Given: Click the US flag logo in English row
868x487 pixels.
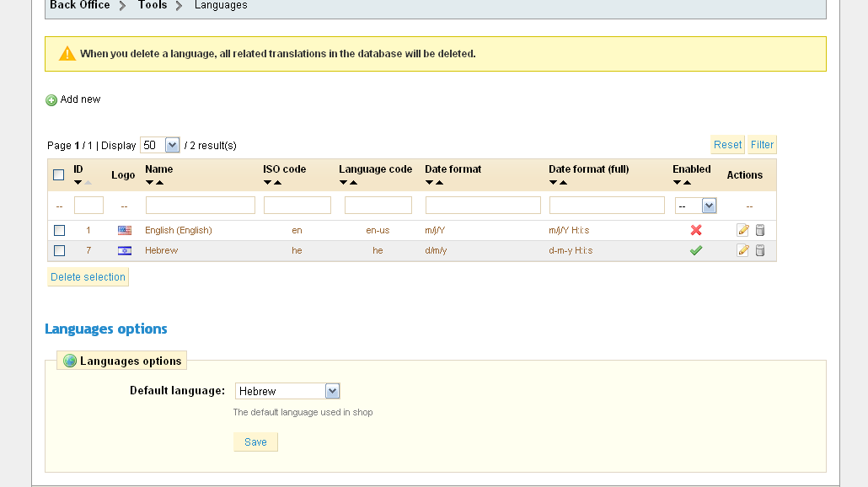Looking at the screenshot, I should [125, 230].
